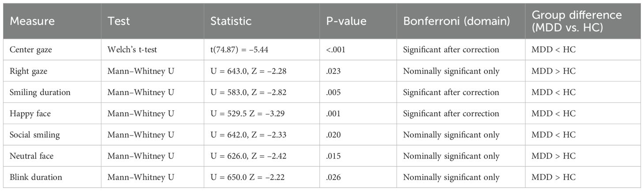Viewport: 644px width, 191px height.
Task: Click the Happy face row label
Action: click(30, 114)
